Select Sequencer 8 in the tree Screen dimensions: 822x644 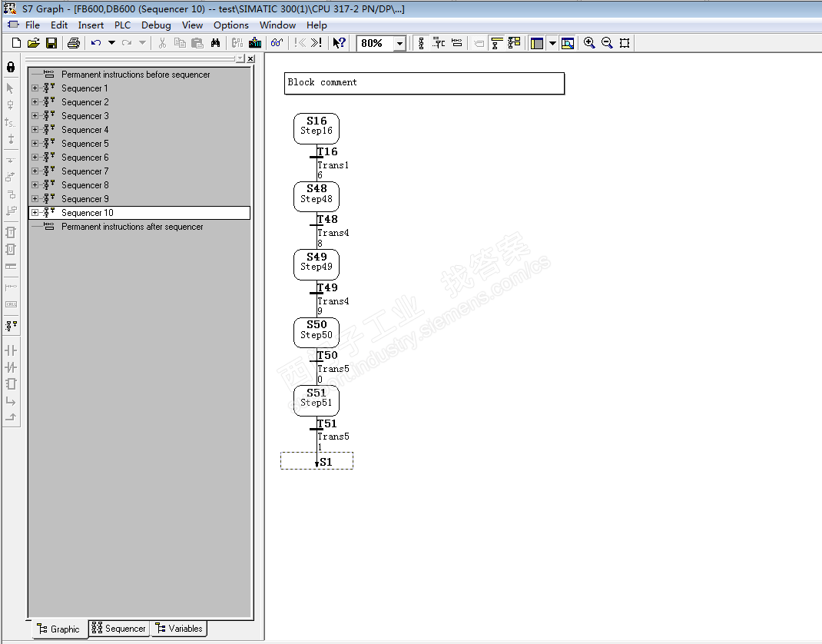pyautogui.click(x=85, y=185)
